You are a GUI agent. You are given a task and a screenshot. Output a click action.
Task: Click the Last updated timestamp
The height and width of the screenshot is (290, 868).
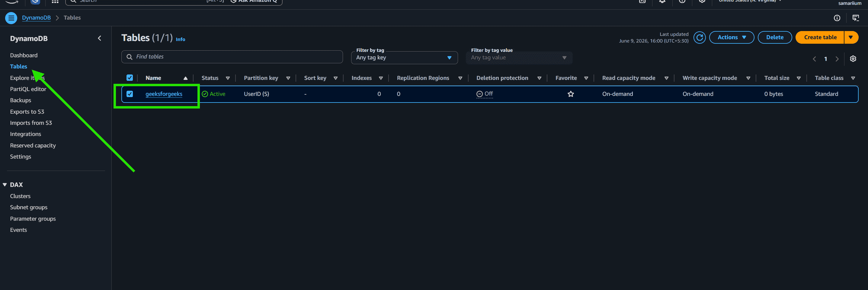coord(654,38)
